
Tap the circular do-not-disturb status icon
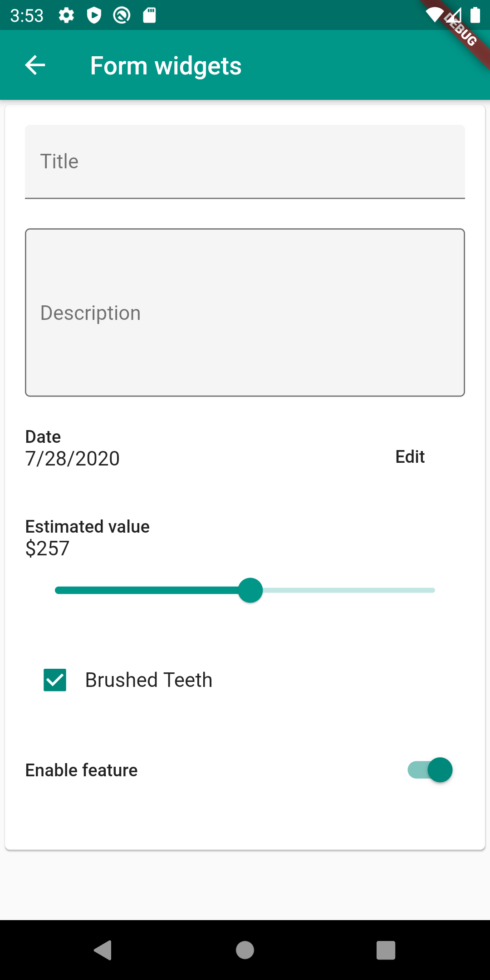tap(122, 15)
